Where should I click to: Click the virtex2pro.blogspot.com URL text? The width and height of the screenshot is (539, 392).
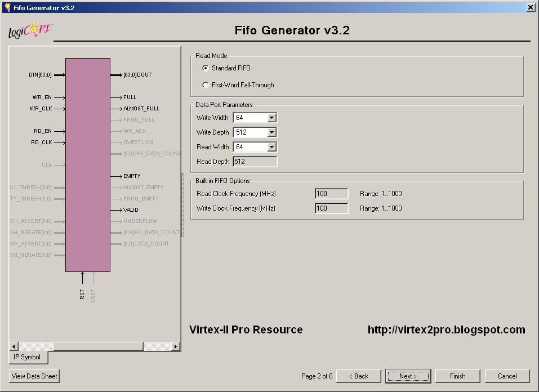pyautogui.click(x=446, y=329)
